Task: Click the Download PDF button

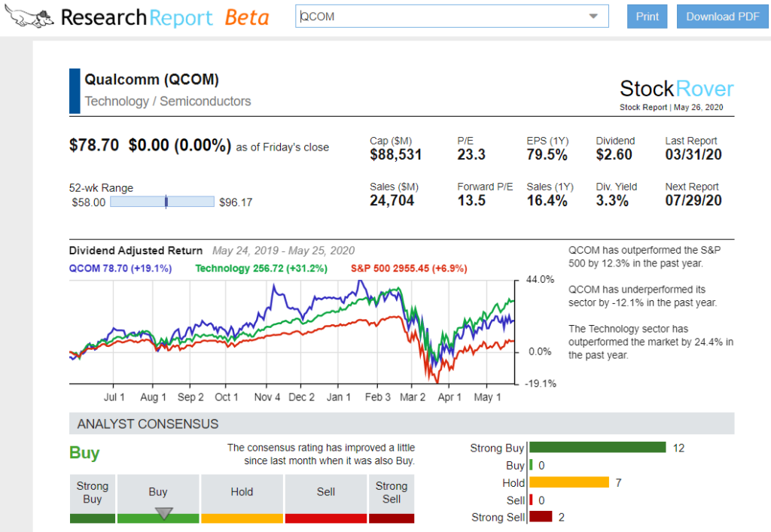Action: pos(722,16)
